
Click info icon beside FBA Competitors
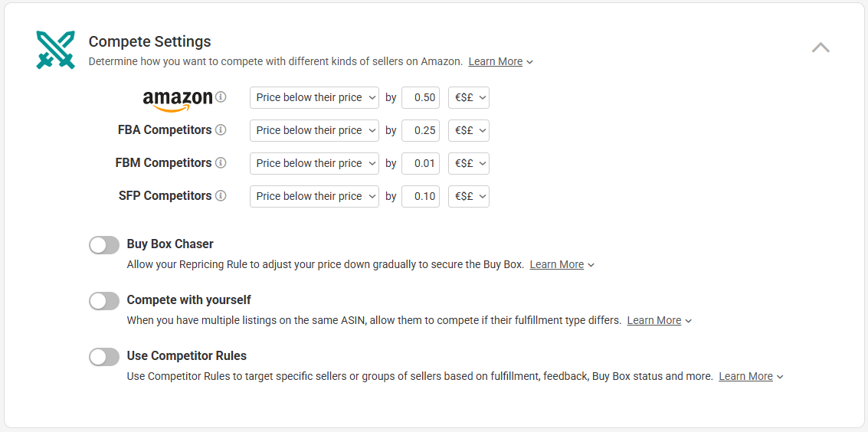click(221, 130)
